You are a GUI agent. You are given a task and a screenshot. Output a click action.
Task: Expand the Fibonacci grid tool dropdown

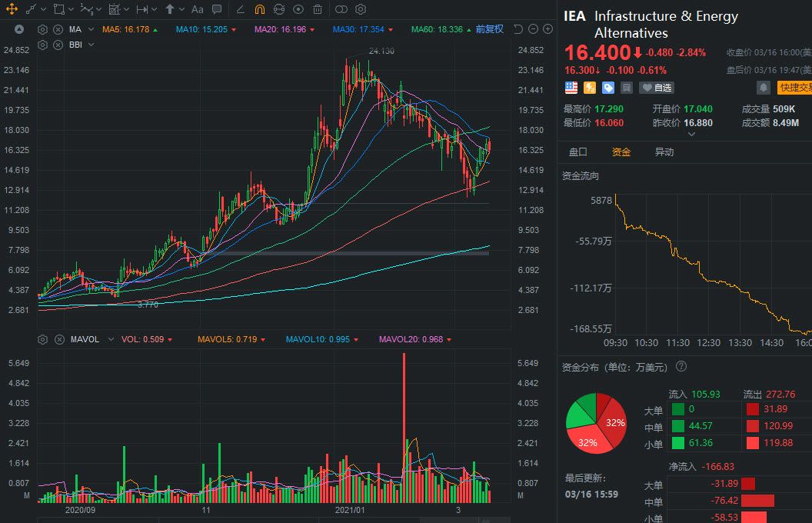[126, 9]
